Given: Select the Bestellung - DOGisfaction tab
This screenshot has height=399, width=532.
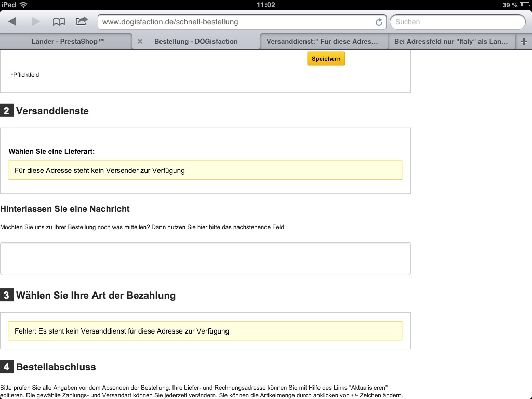Looking at the screenshot, I should pos(196,42).
